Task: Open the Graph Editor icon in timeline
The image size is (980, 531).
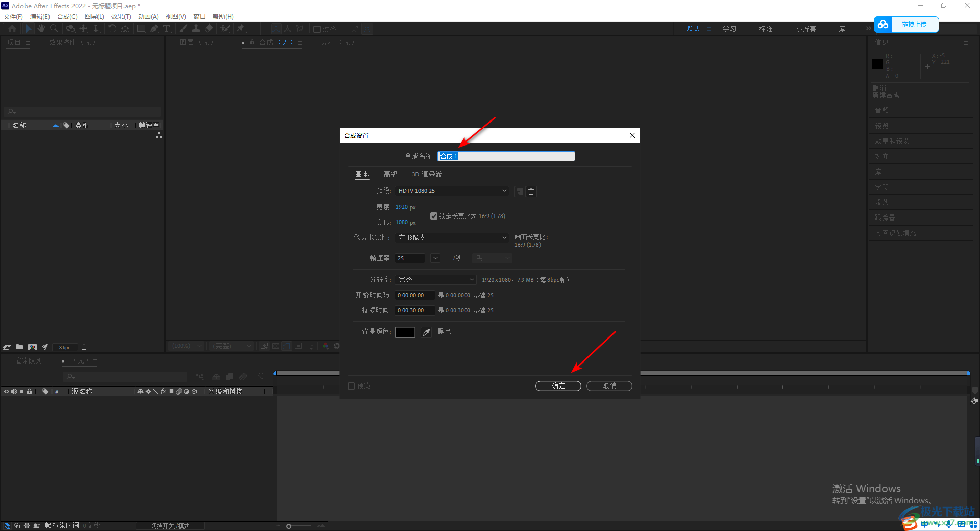Action: click(x=260, y=377)
